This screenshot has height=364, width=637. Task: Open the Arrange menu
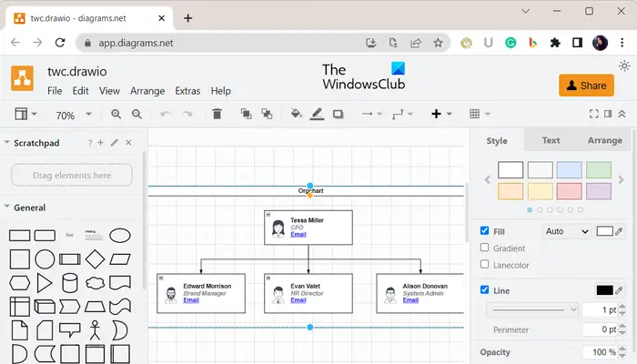147,91
